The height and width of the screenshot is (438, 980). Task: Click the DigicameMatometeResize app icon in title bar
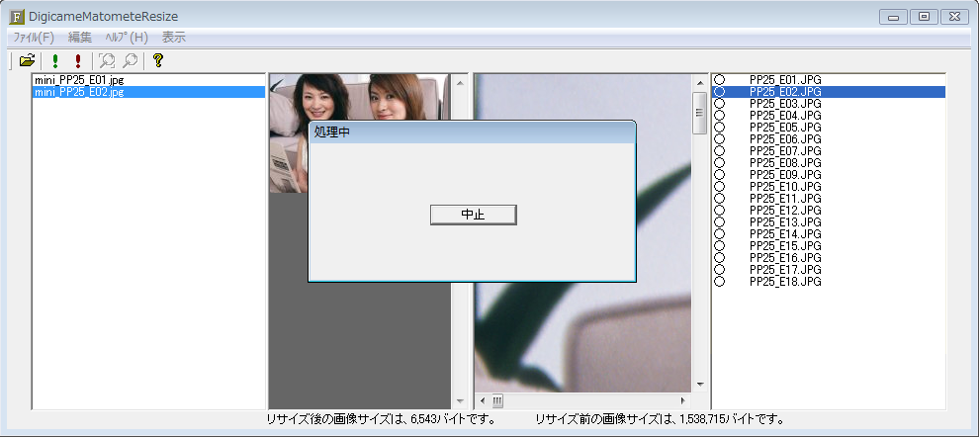[x=18, y=16]
